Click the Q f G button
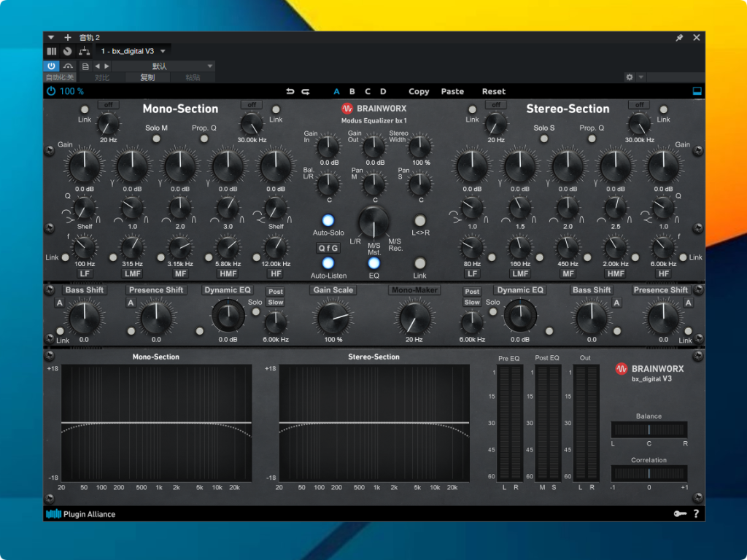 click(328, 248)
